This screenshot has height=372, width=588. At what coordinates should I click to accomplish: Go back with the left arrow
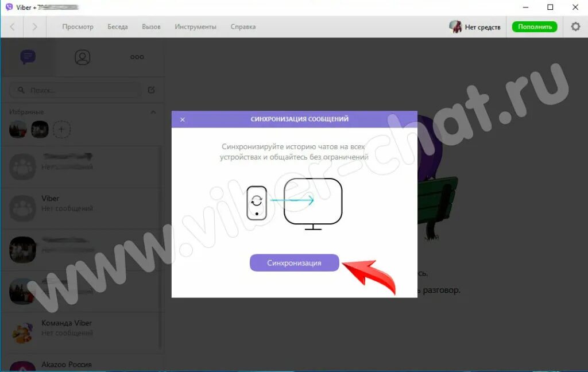[13, 26]
